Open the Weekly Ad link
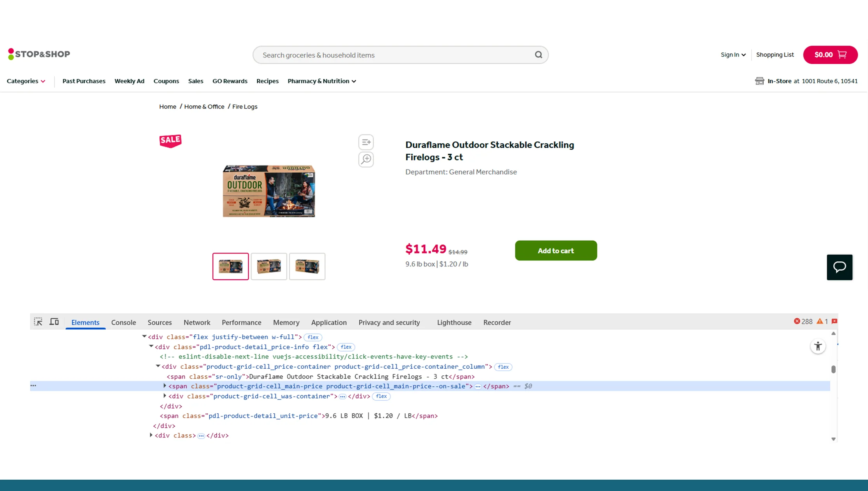The image size is (868, 491). coord(129,81)
